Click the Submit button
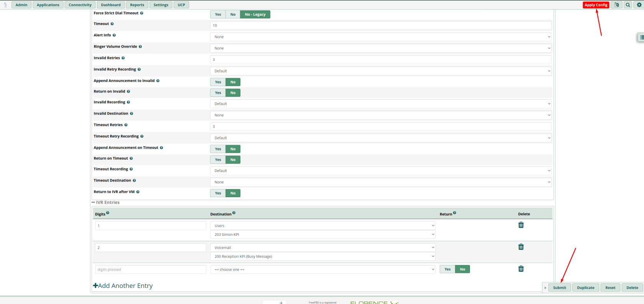644x304 pixels. pos(560,288)
